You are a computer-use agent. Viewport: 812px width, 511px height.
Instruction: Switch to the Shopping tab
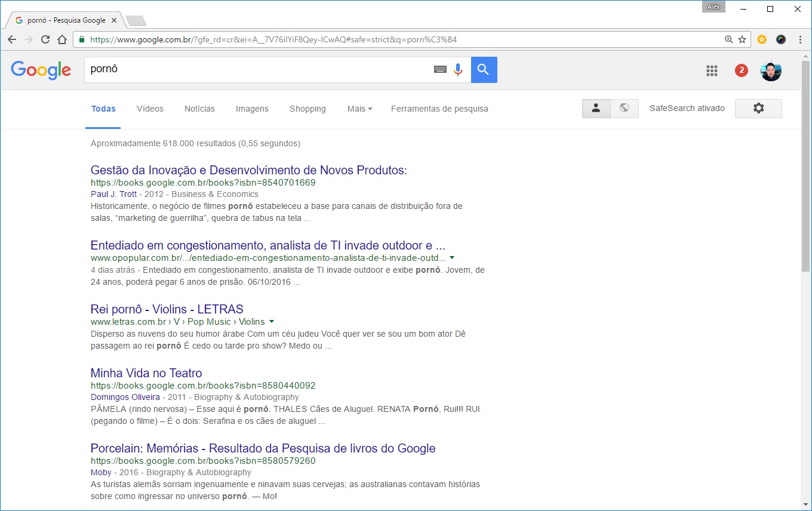click(x=307, y=109)
